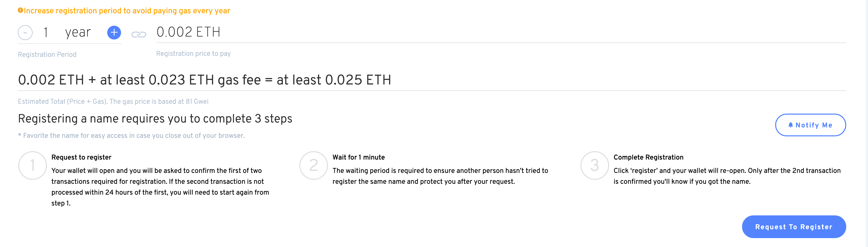Click the 'year' unit label
868x247 pixels.
78,33
